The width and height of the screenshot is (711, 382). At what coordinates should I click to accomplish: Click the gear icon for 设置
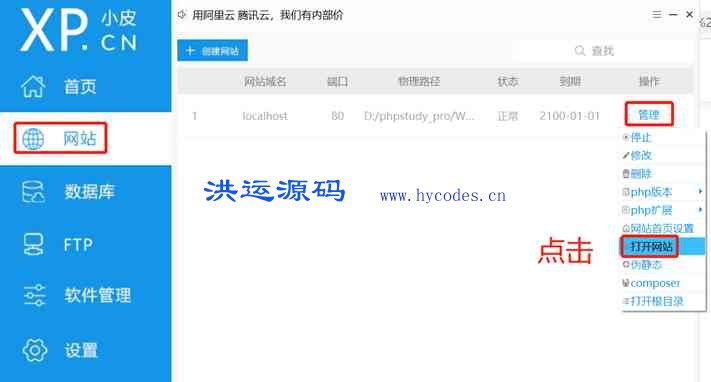click(34, 350)
